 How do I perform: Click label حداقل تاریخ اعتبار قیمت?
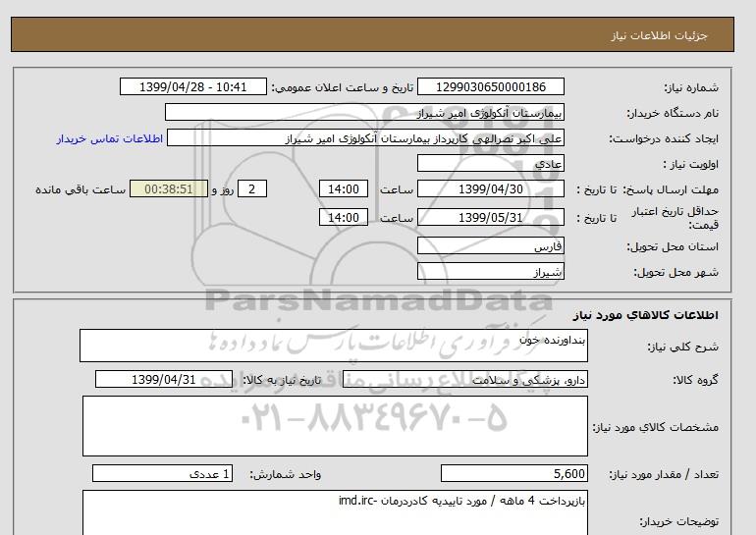675,218
